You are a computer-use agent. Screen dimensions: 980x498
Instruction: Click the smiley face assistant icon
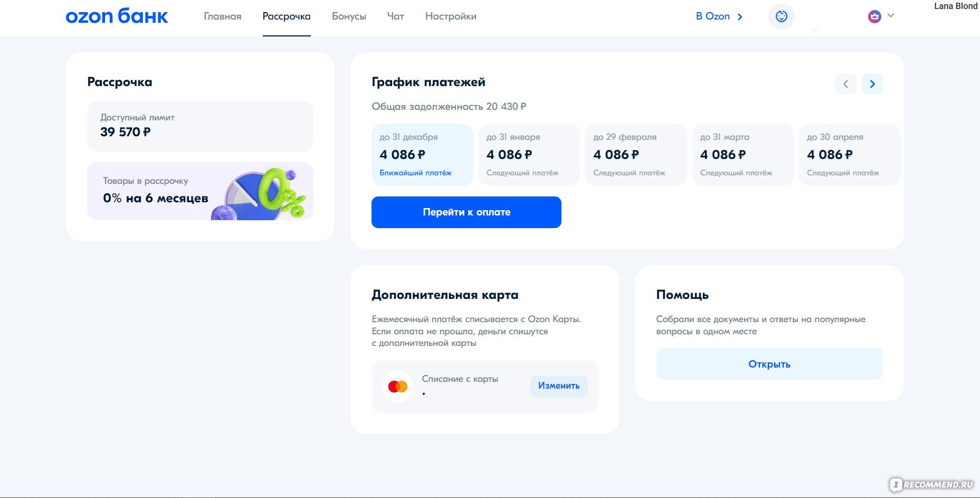point(782,16)
